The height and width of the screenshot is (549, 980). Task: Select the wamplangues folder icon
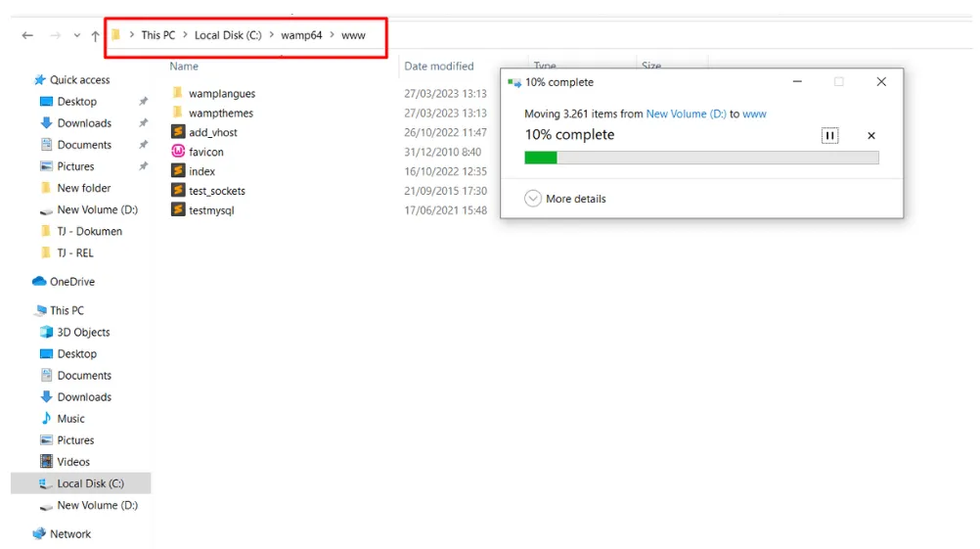(x=177, y=93)
